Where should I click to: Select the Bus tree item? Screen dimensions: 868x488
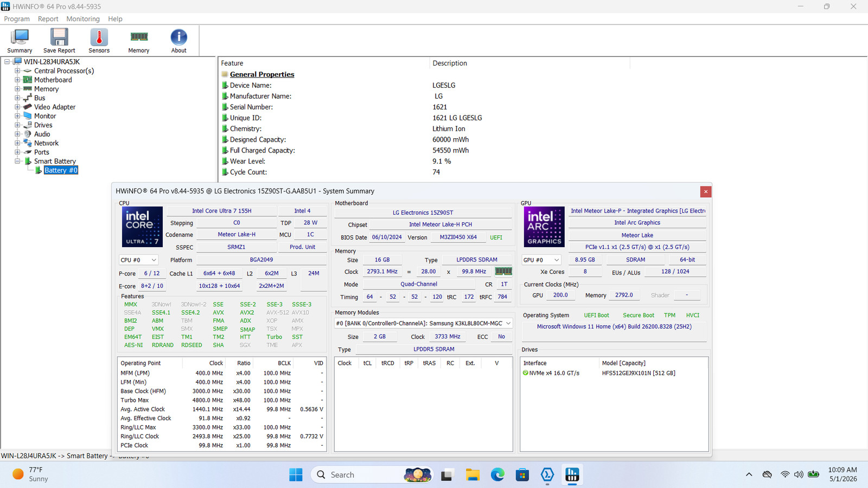40,98
